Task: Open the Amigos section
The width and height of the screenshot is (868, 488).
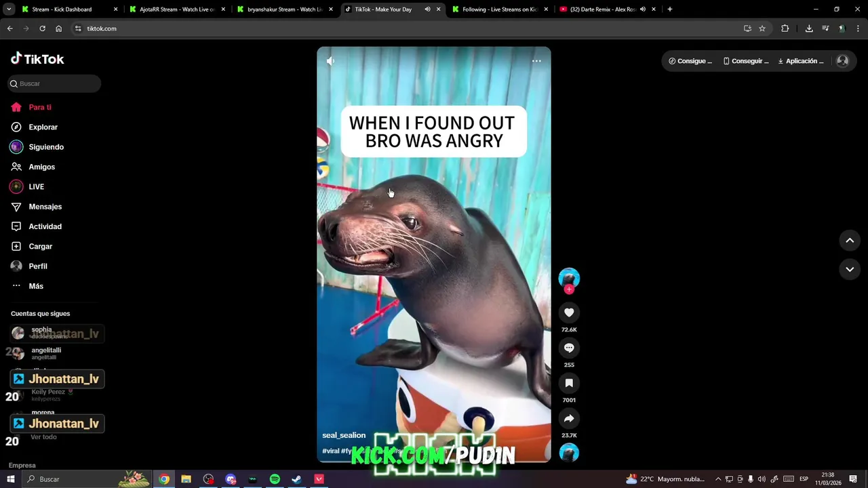Action: 33,167
